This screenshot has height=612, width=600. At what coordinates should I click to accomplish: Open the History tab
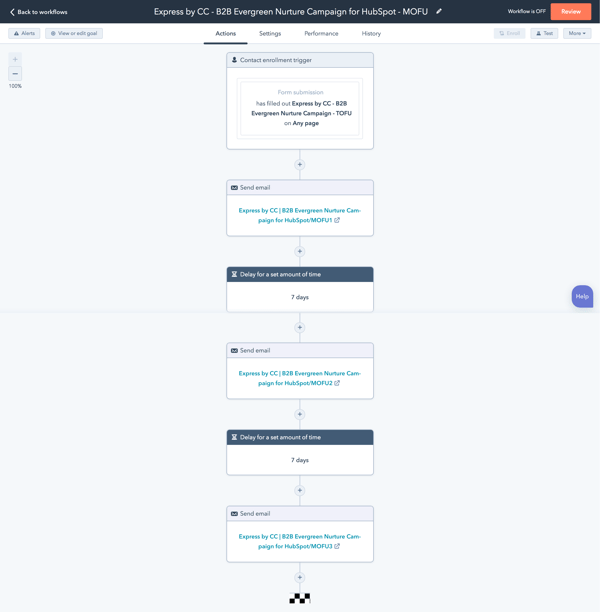[371, 34]
